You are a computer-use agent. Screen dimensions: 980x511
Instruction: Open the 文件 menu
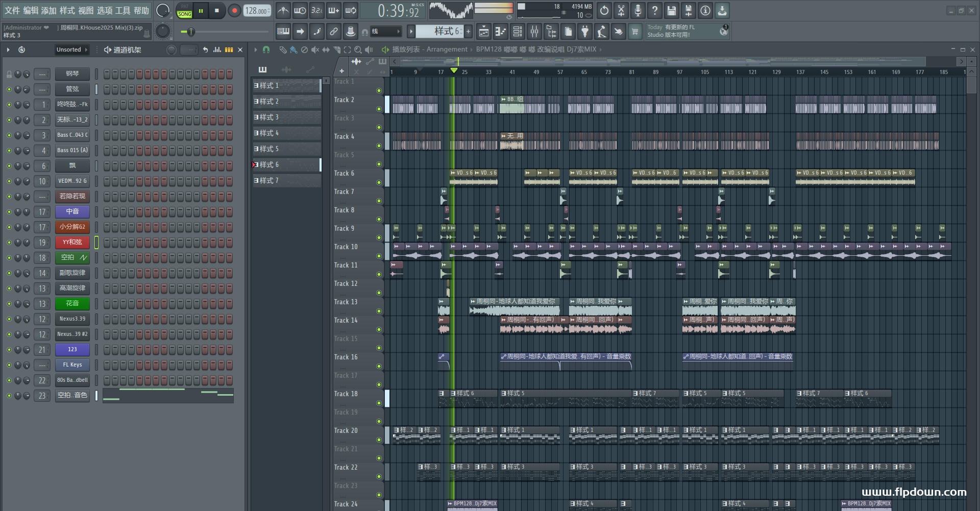(x=12, y=10)
